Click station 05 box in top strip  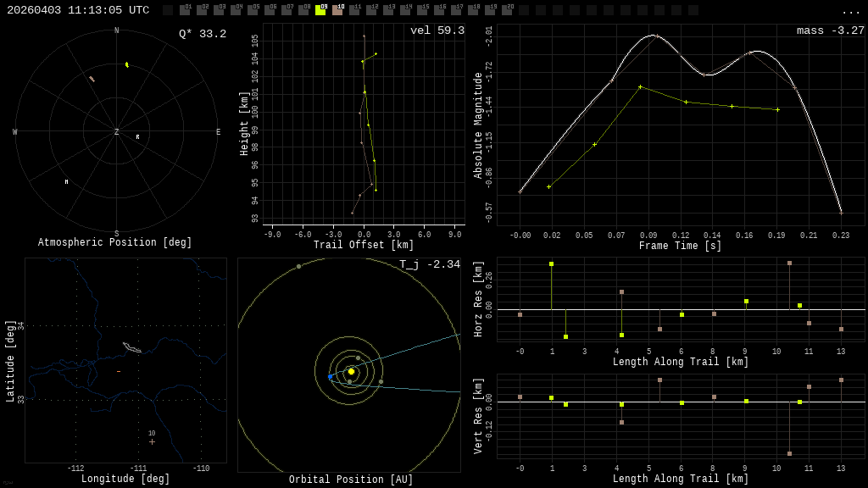[253, 10]
